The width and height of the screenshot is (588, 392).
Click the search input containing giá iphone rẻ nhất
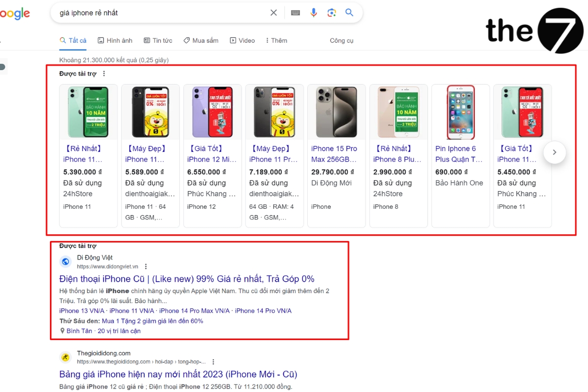147,13
